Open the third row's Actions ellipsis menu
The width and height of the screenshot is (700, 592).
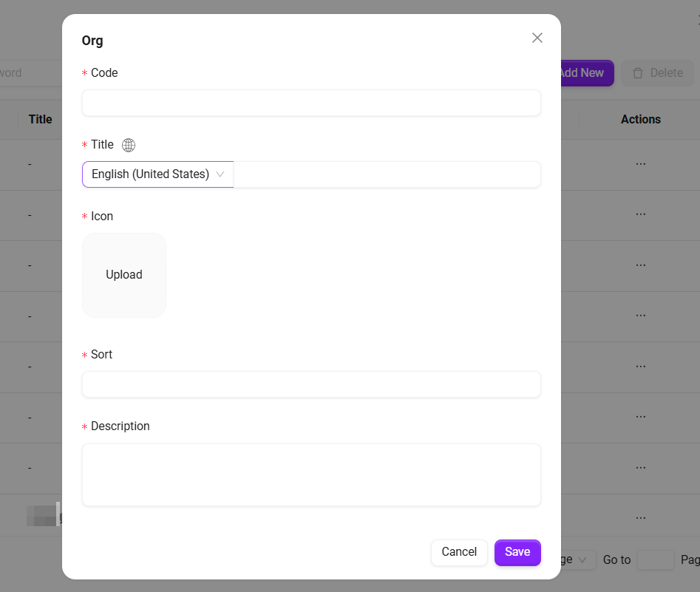(x=641, y=265)
